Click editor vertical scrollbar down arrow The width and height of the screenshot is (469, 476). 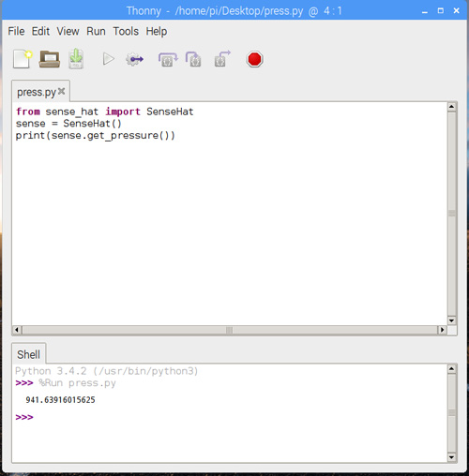click(451, 320)
